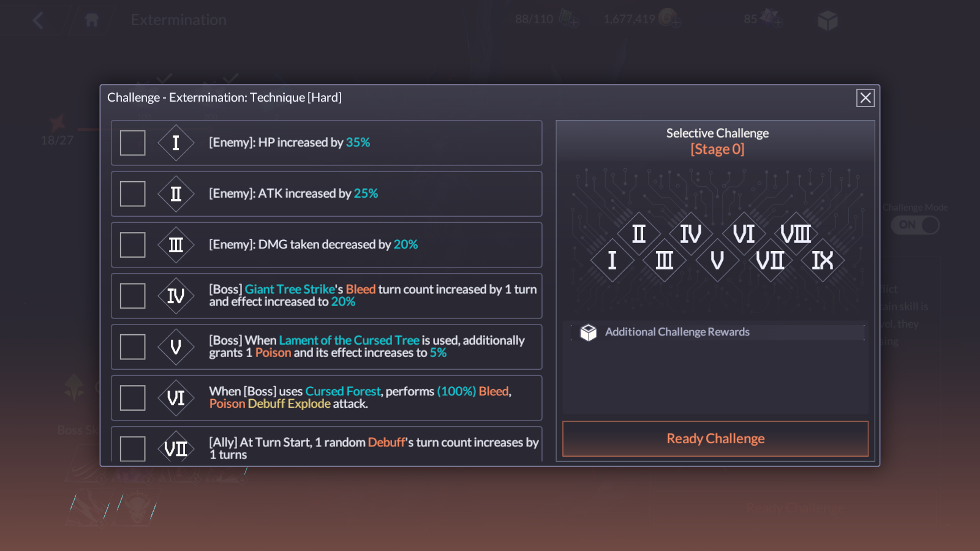
Task: Select stage V diamond in Selective Challenge panel
Action: tap(717, 260)
